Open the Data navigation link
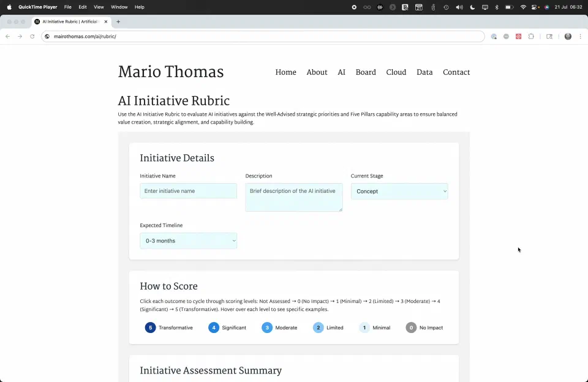This screenshot has height=382, width=588. click(424, 72)
